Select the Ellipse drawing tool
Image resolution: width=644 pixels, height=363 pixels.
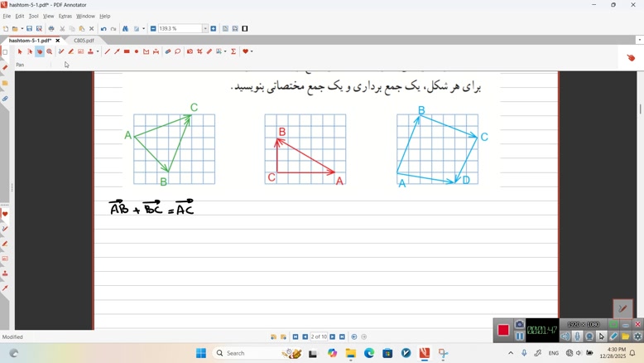click(x=137, y=51)
